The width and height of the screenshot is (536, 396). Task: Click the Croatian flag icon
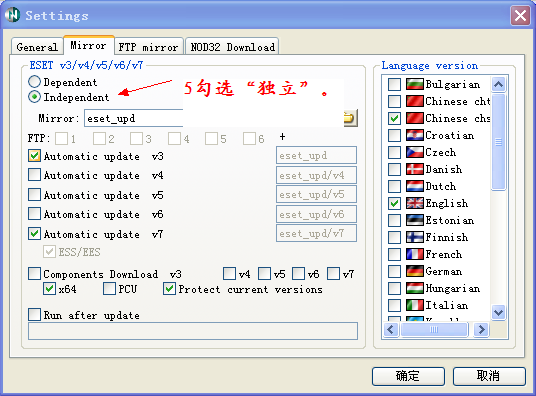[x=415, y=135]
